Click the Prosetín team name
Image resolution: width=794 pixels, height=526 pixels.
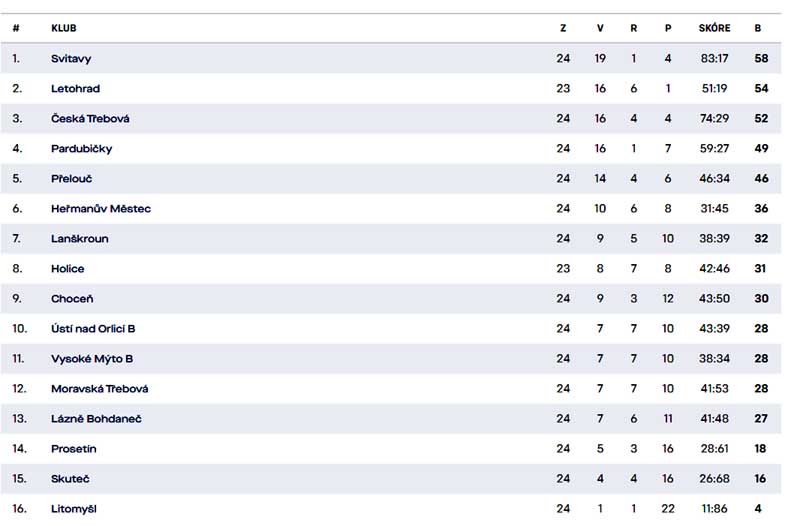[73, 449]
